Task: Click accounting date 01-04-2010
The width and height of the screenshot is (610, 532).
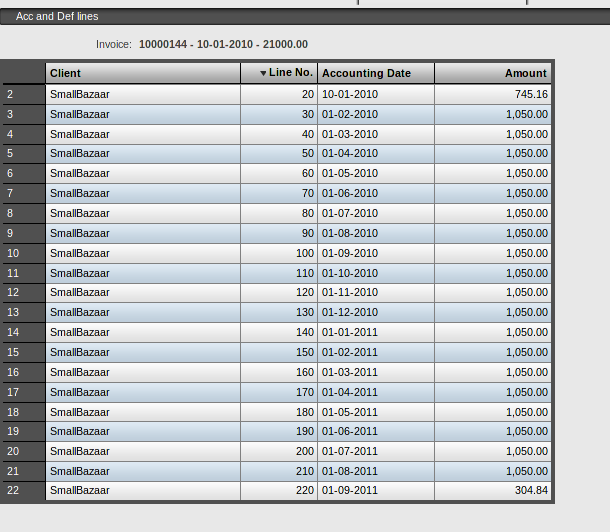Action: pos(376,154)
